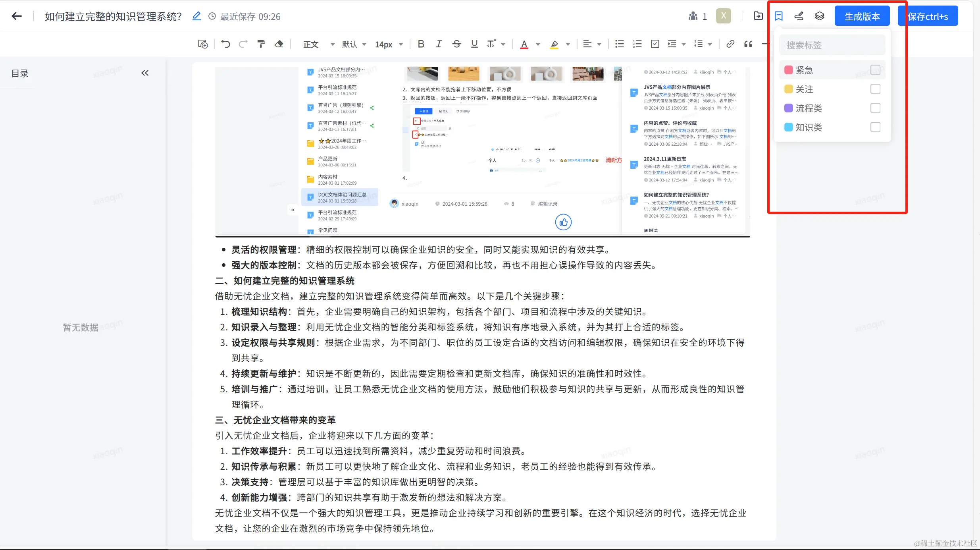This screenshot has width=980, height=550.
Task: Check the 流程类 tag checkbox
Action: click(875, 108)
